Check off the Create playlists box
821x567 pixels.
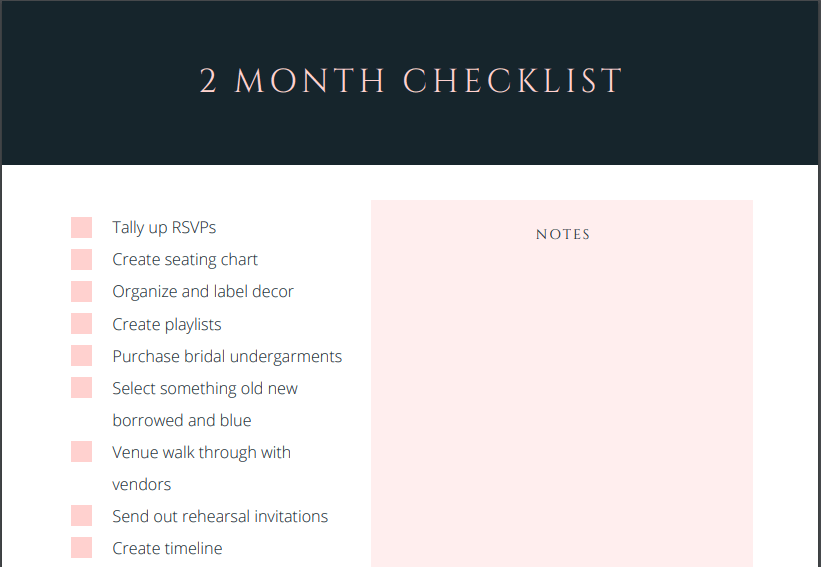(x=81, y=324)
